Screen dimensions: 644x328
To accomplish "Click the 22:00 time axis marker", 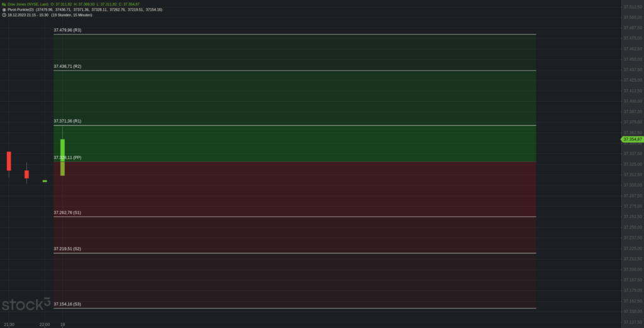I will click(x=45, y=325).
